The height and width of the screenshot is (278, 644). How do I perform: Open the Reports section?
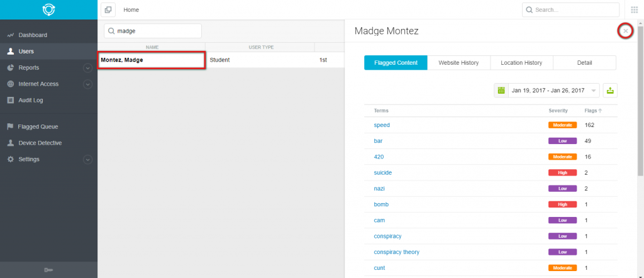(x=29, y=68)
